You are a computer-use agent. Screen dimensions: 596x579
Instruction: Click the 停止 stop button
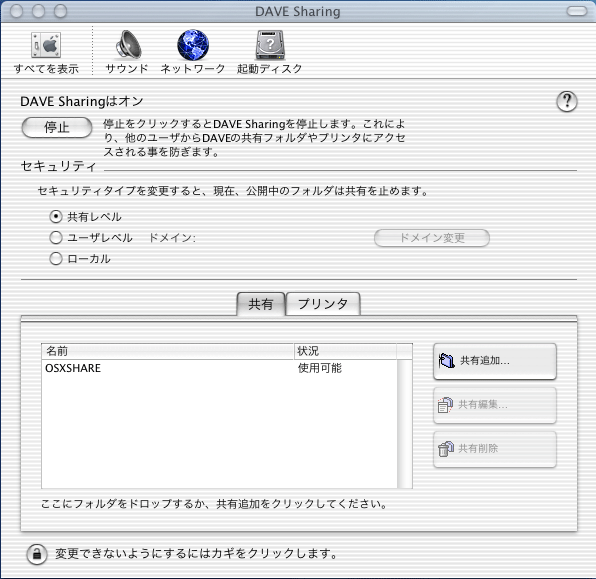(57, 127)
